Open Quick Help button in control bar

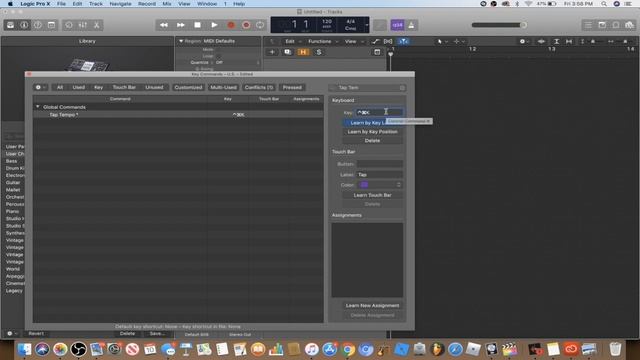click(x=38, y=25)
